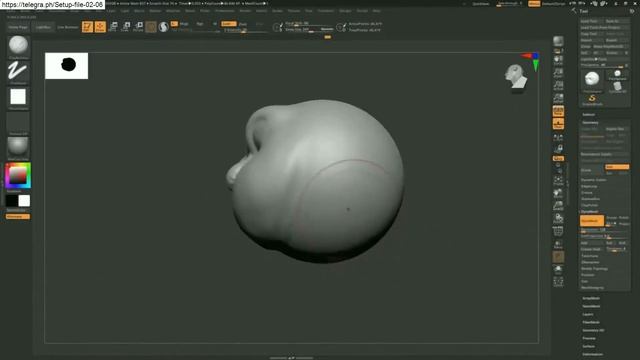Screen dimensions: 640x360
Task: Open the Transform menu
Action: point(326,11)
